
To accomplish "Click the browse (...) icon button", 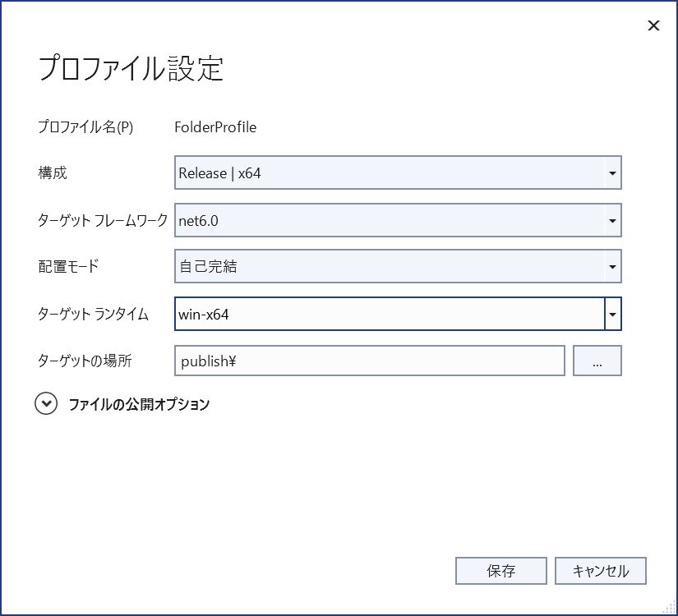I will coord(597,361).
